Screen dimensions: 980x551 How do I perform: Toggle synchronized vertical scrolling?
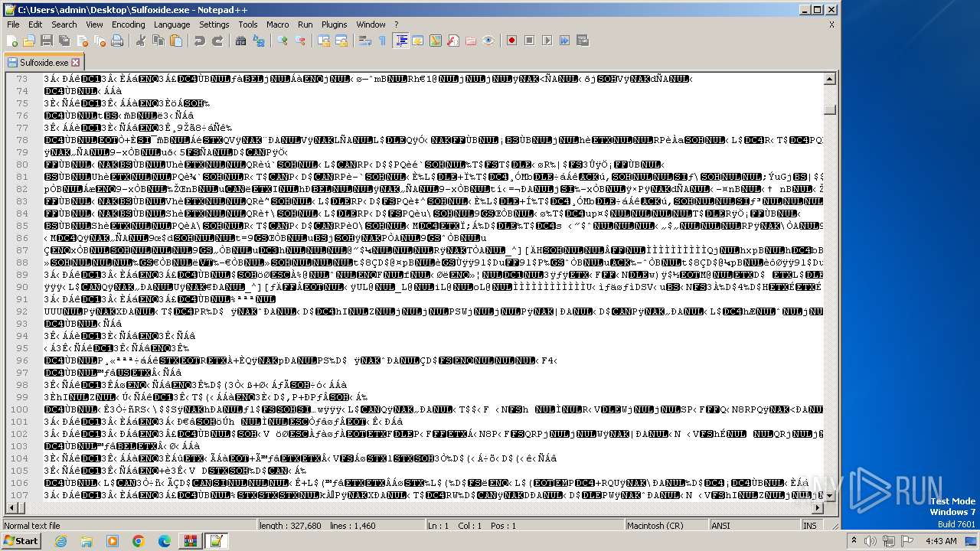[323, 41]
